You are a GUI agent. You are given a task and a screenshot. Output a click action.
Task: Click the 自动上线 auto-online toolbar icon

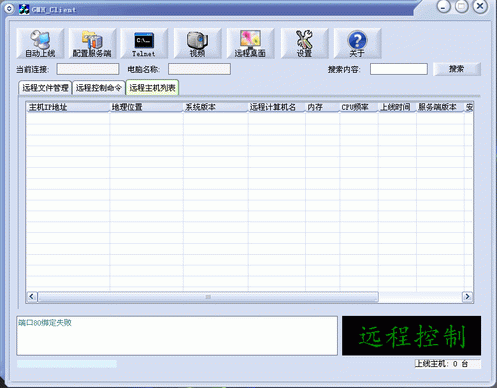40,43
